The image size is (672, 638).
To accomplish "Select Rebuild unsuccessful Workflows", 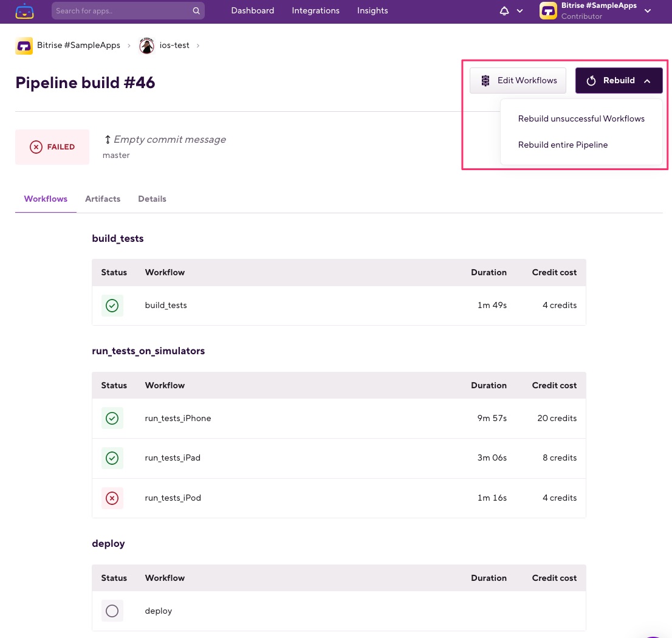I will click(x=581, y=118).
